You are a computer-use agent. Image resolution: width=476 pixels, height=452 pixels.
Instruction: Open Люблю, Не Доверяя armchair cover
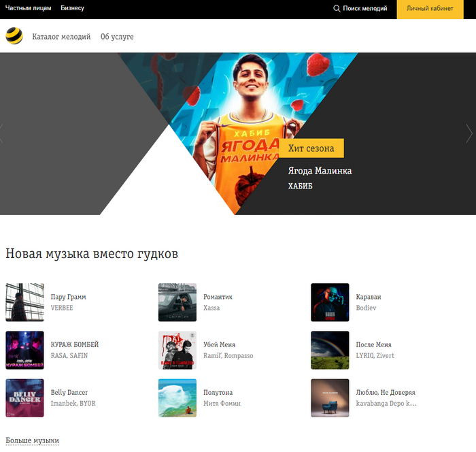tap(330, 398)
